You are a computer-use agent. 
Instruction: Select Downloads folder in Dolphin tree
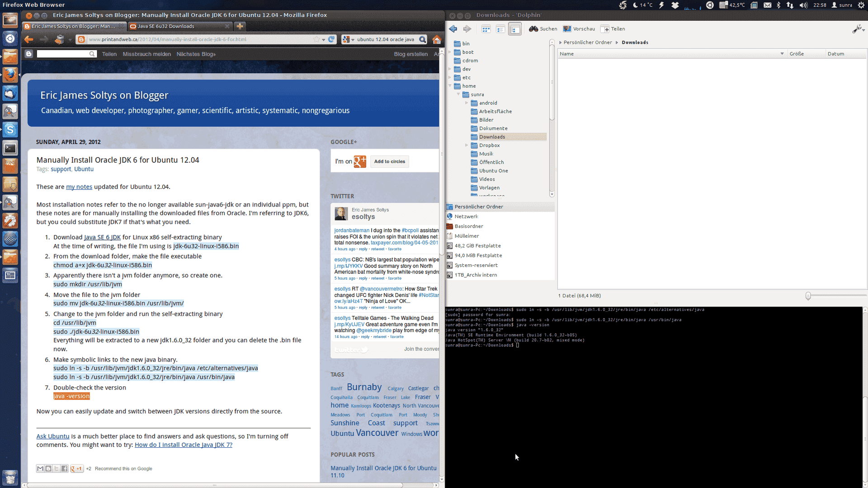492,137
